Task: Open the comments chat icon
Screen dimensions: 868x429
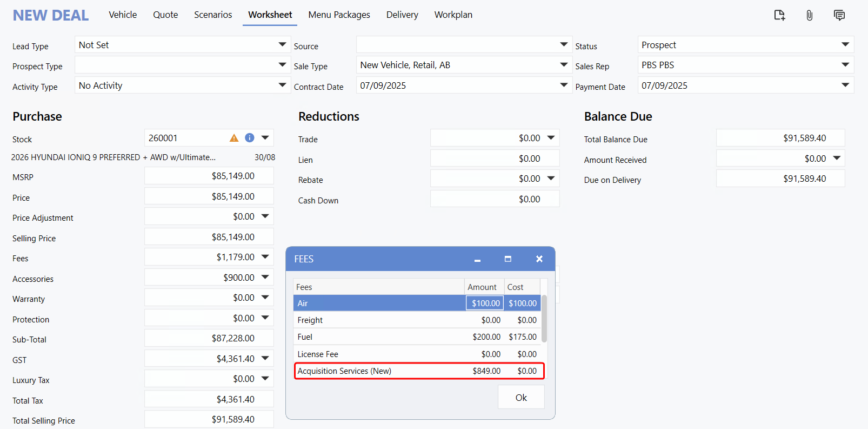Action: 839,15
